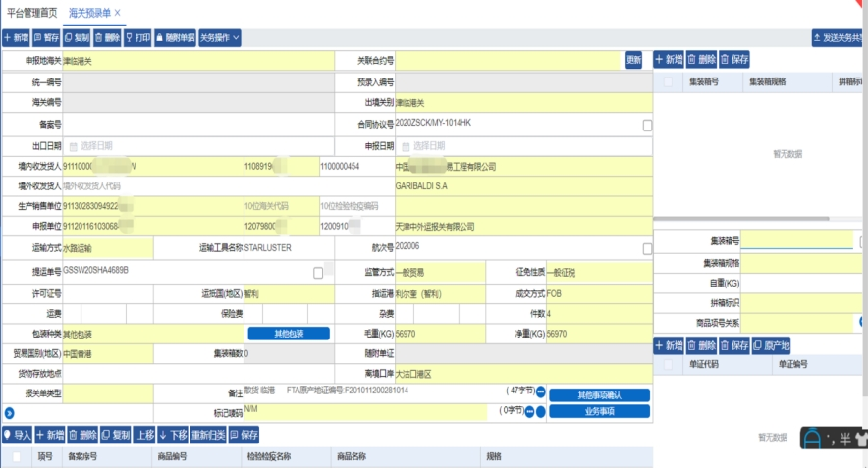Viewport: 868px width, 469px height.
Task: Click 导入 above the goods table
Action: coord(17,434)
